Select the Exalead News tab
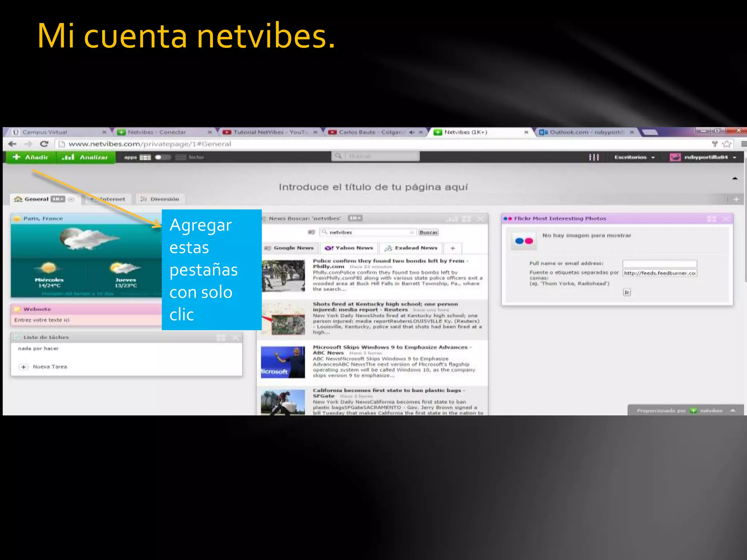The image size is (747, 560). 411,248
